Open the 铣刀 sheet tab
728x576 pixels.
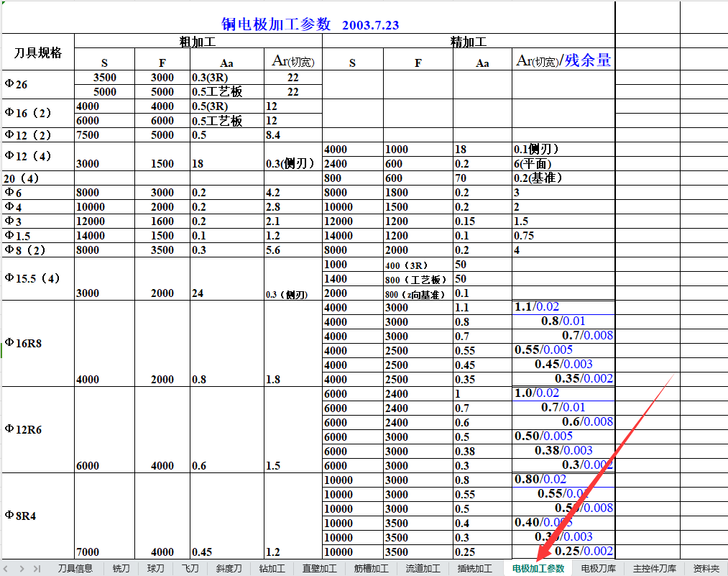tap(121, 568)
